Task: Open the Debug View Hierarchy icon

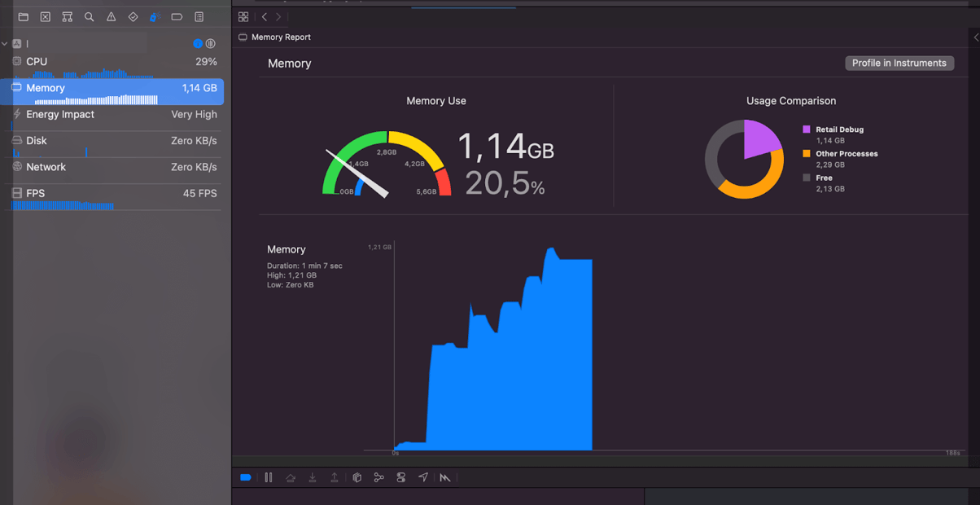Action: pos(357,477)
